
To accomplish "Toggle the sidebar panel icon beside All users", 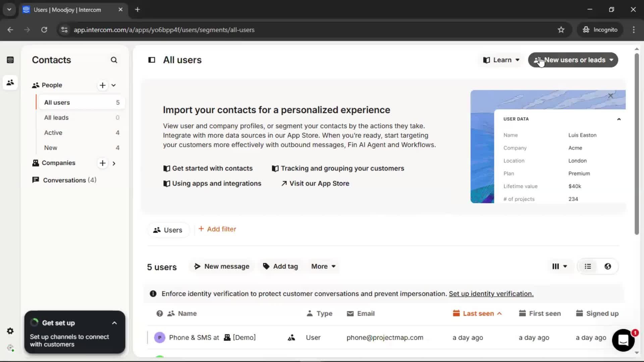I will 152,60.
